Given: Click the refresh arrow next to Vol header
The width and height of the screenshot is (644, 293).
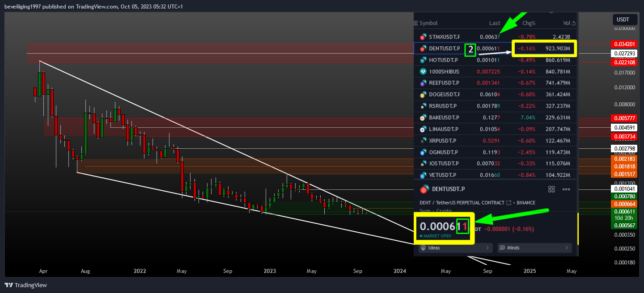Looking at the screenshot, I should click(x=574, y=24).
